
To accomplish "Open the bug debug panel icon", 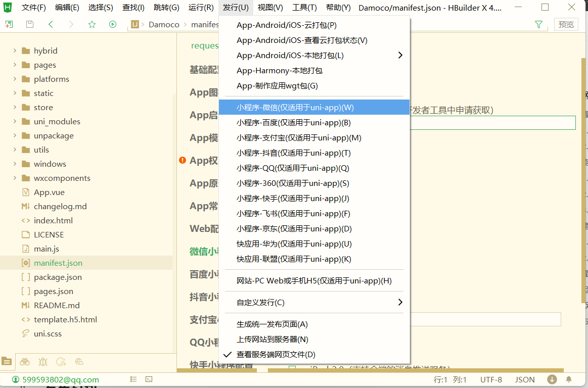I will coord(43,362).
